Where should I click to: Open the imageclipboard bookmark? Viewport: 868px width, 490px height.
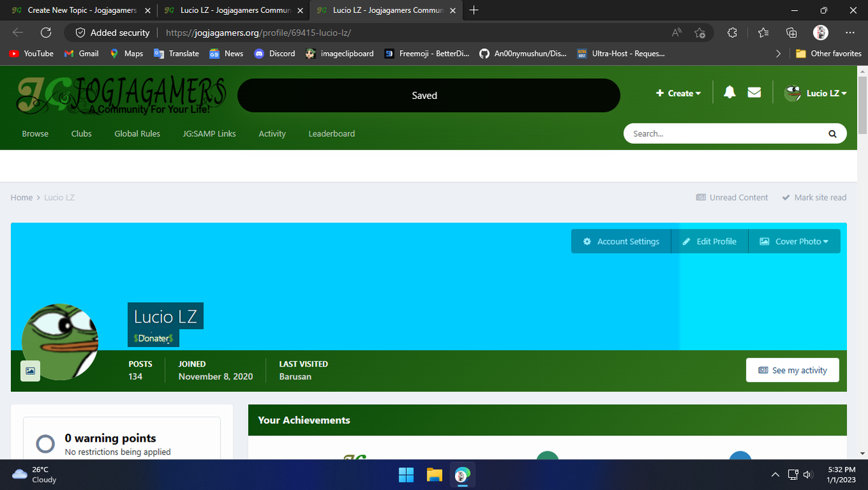point(339,54)
